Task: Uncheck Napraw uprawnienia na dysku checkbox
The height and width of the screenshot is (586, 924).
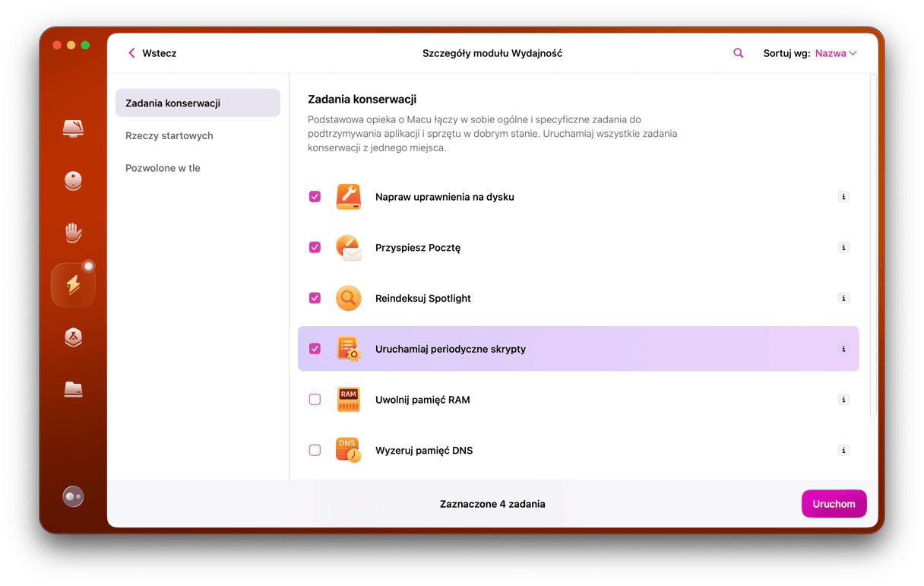Action: click(315, 197)
